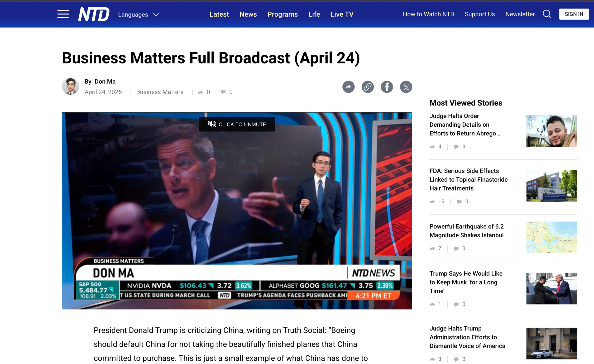Screen dimensions: 594x364
Task: Click to unmute the video
Action: (237, 124)
